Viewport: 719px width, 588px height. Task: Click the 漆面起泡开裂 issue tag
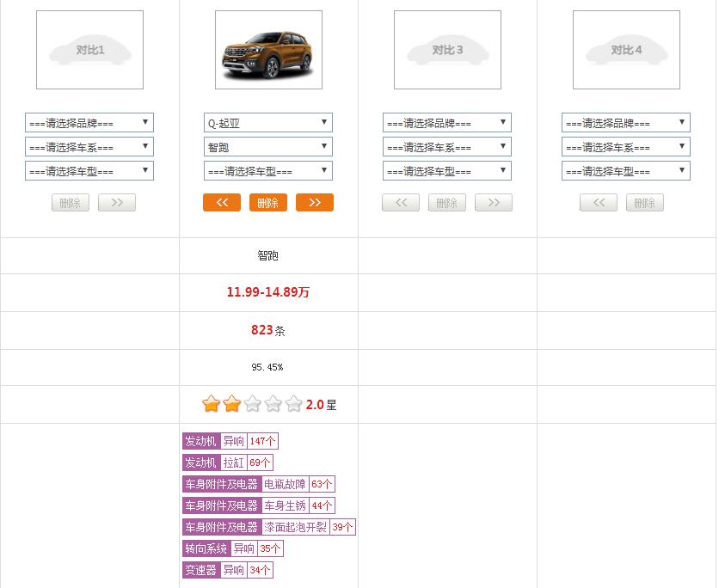coord(295,527)
